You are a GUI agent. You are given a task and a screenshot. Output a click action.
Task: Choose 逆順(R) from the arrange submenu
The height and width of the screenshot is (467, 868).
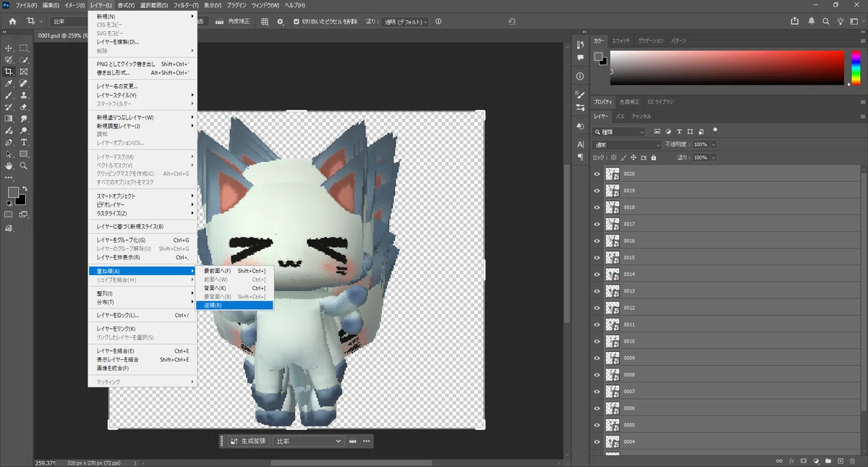click(234, 306)
